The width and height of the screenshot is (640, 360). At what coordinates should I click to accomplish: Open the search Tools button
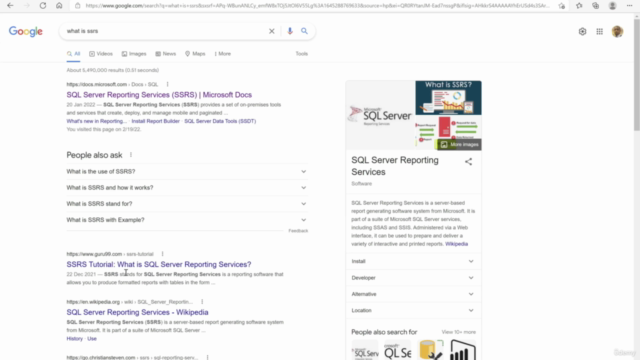click(302, 54)
